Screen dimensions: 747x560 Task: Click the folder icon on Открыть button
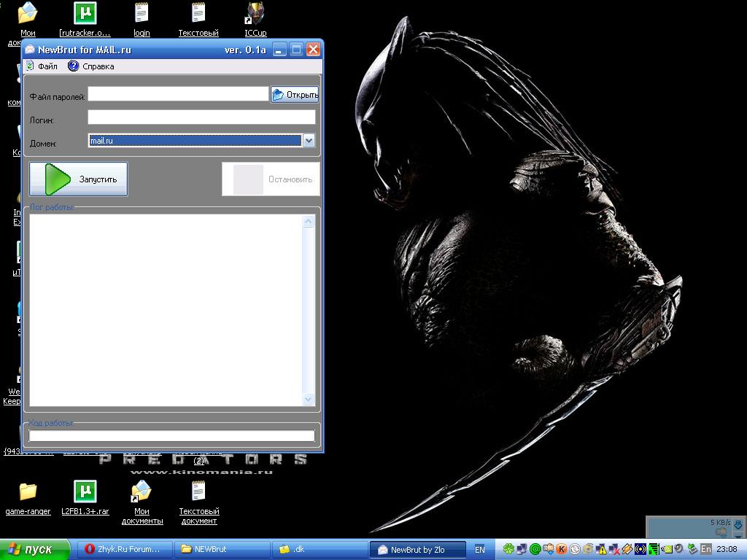[x=278, y=95]
